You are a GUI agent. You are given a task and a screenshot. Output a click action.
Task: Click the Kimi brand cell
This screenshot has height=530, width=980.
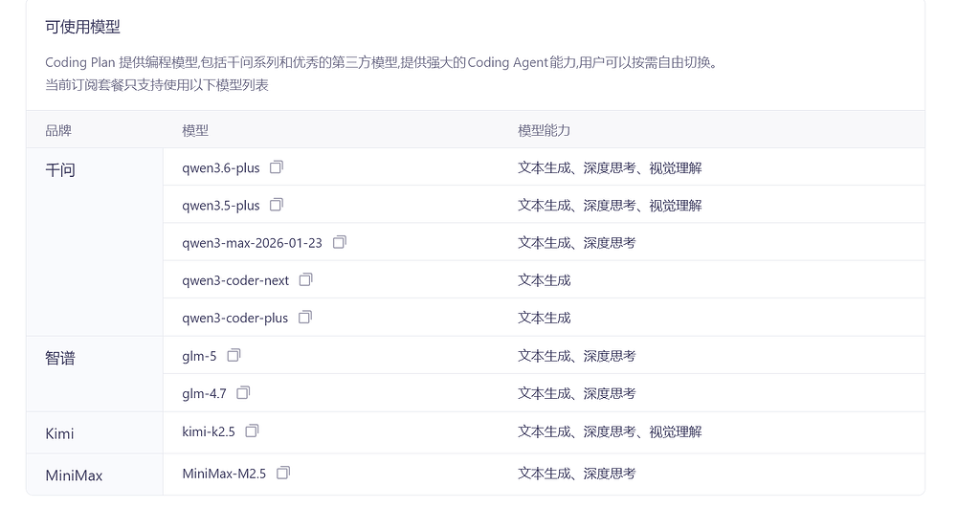[95, 432]
